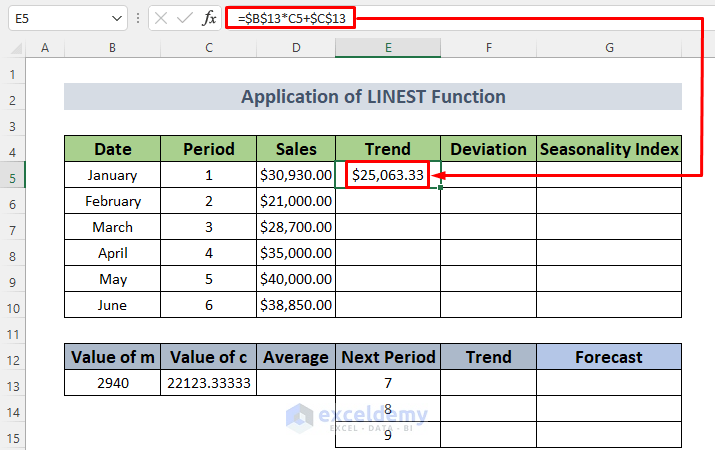Select row 5 header

click(13, 175)
